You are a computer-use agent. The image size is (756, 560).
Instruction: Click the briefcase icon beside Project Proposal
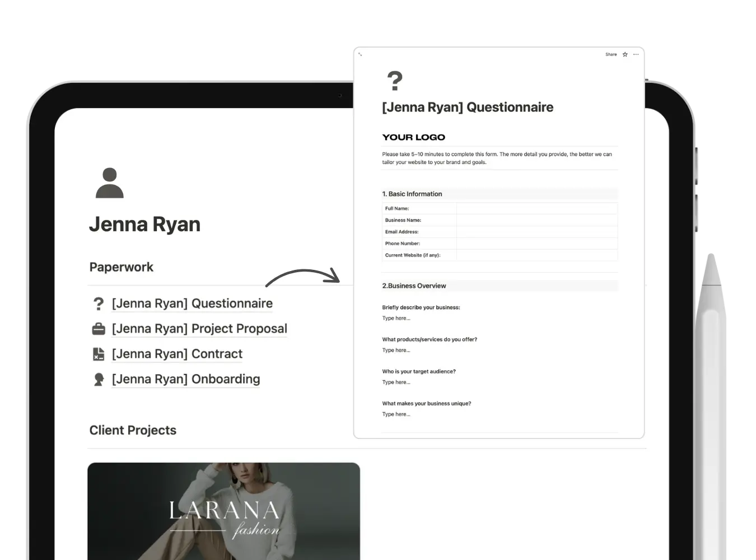point(99,329)
